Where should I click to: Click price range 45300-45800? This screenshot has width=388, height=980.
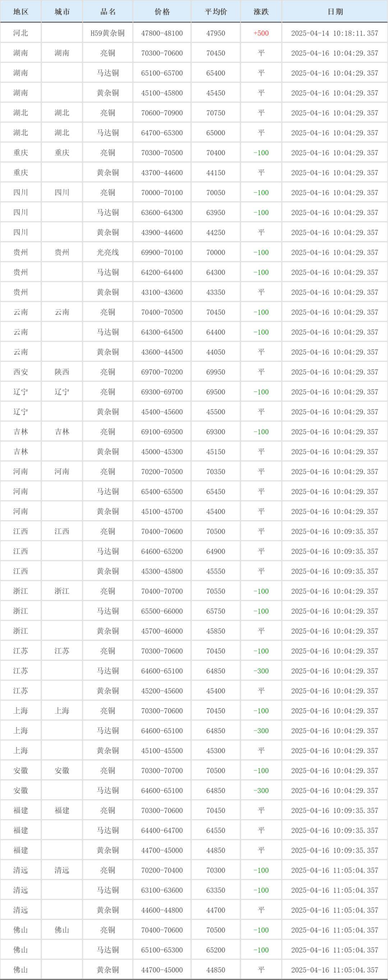click(x=162, y=571)
